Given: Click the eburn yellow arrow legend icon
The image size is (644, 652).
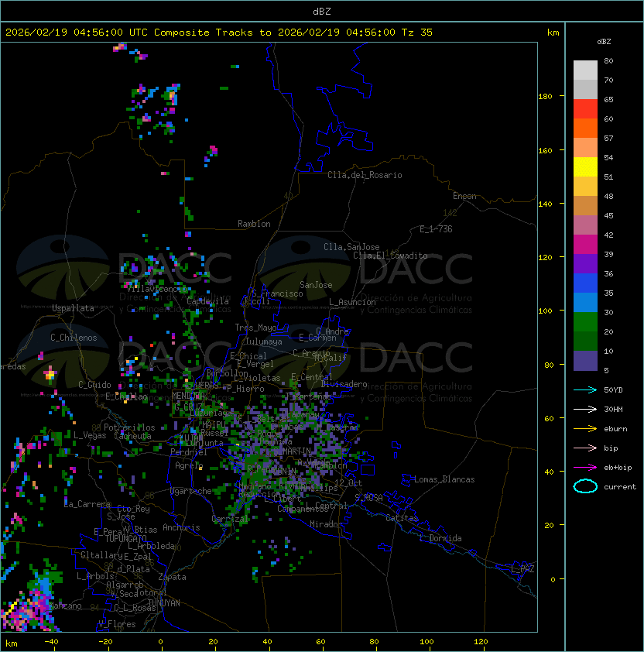Looking at the screenshot, I should tap(585, 429).
